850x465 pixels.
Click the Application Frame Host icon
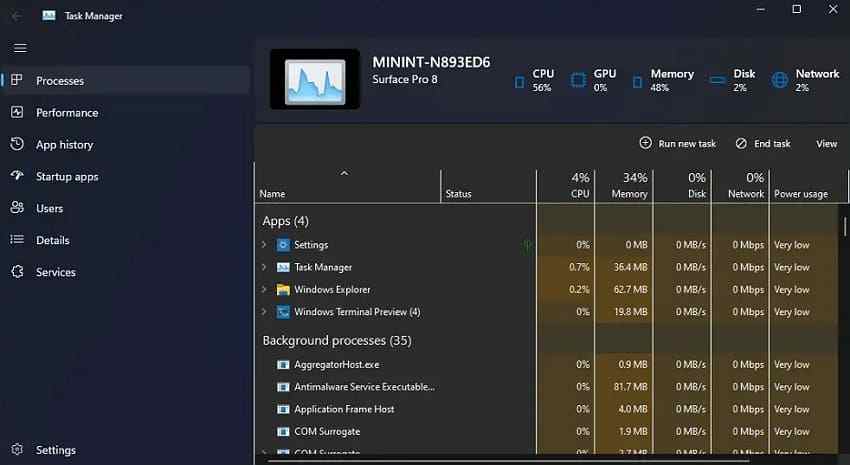tap(283, 409)
